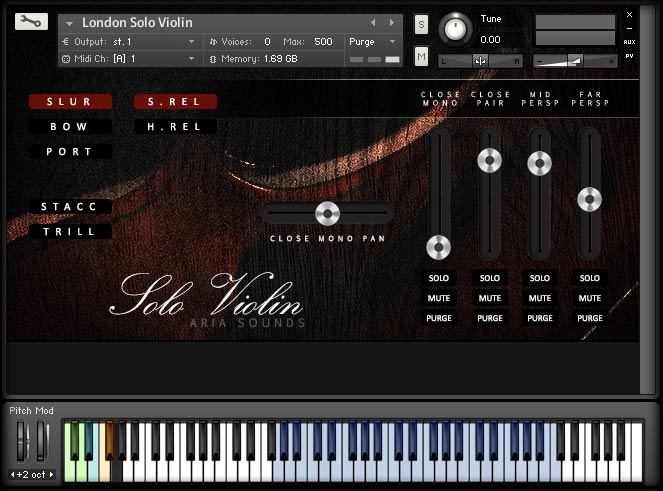Purge the Close Mono samples

point(439,318)
